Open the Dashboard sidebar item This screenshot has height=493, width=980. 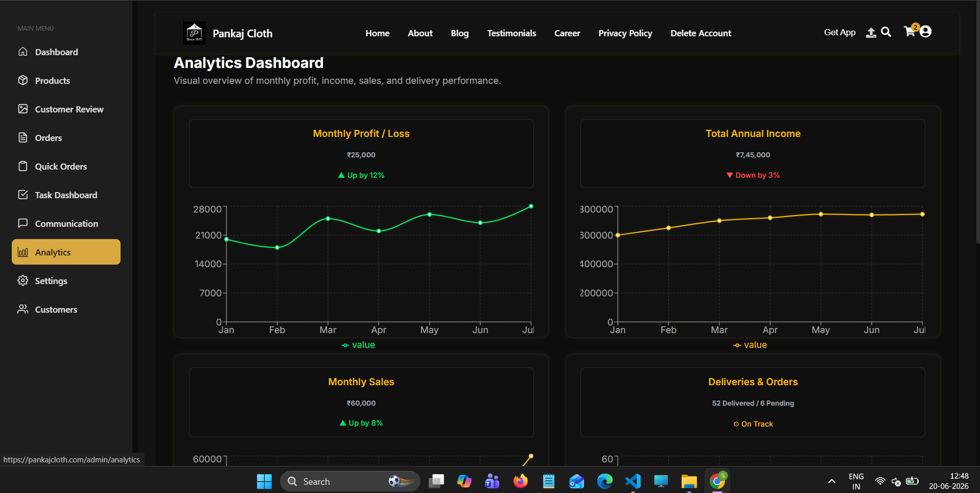pos(66,52)
